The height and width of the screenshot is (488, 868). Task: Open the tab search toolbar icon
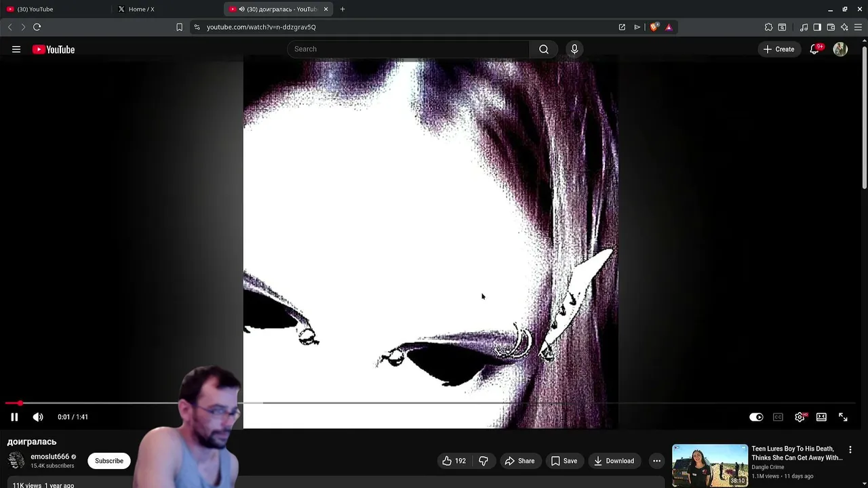point(782,27)
